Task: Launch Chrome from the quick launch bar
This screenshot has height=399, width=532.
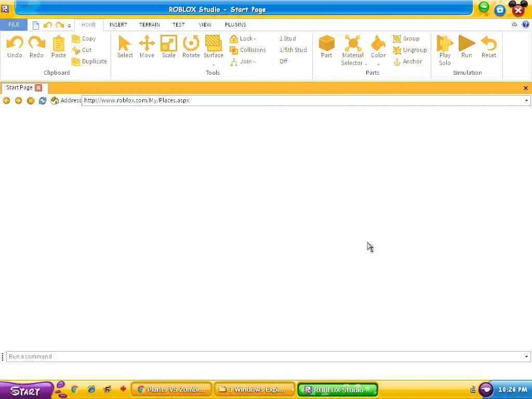Action: pos(75,390)
